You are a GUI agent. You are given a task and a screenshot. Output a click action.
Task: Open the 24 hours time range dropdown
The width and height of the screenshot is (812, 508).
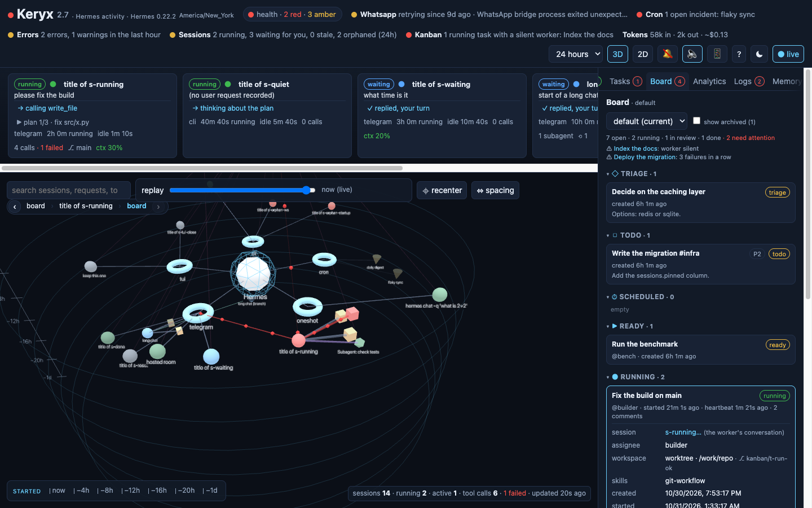pos(576,54)
